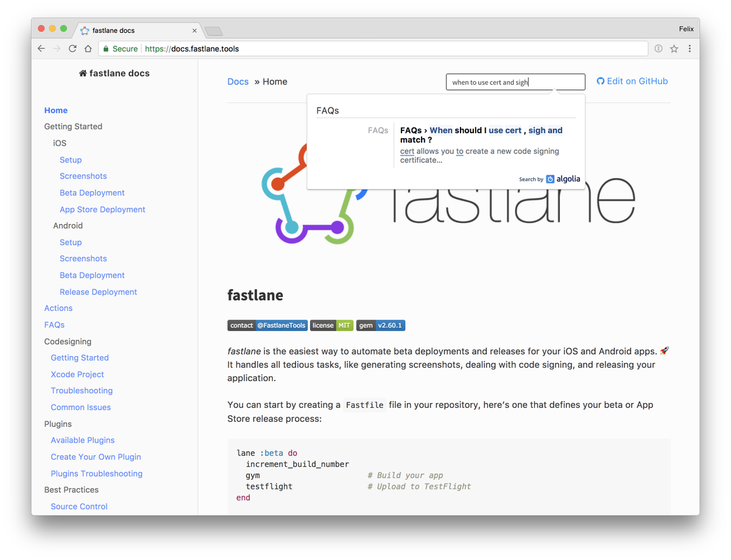Viewport: 731px width, 560px height.
Task: Click the inline Fastfile code text
Action: [x=364, y=405]
